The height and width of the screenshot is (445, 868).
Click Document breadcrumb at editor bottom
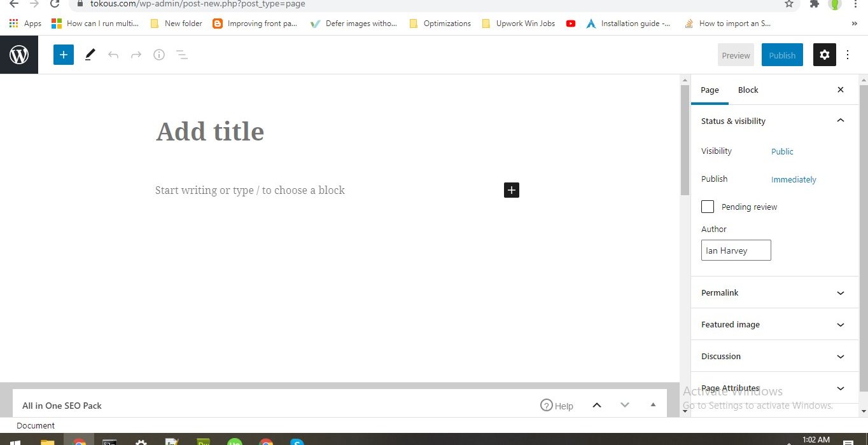(x=36, y=425)
